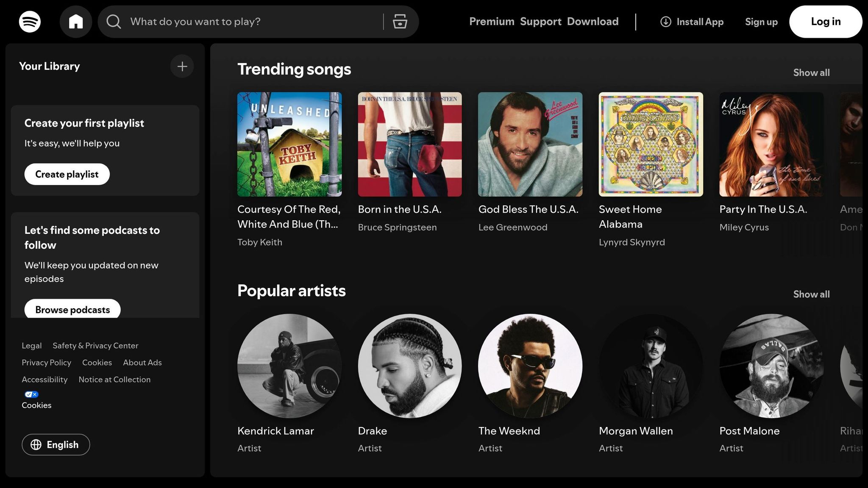Screen dimensions: 868x488
Task: Show all Trending songs
Action: pos(812,72)
